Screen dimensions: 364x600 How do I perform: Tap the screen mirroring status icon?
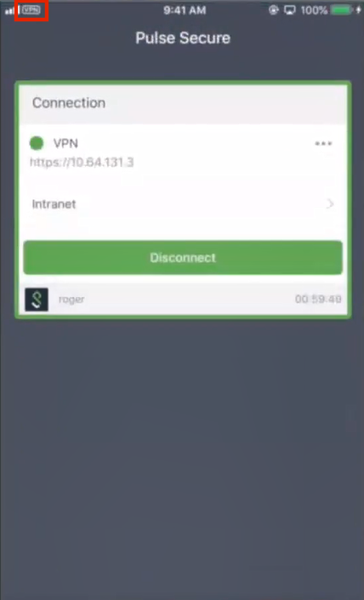pyautogui.click(x=288, y=10)
